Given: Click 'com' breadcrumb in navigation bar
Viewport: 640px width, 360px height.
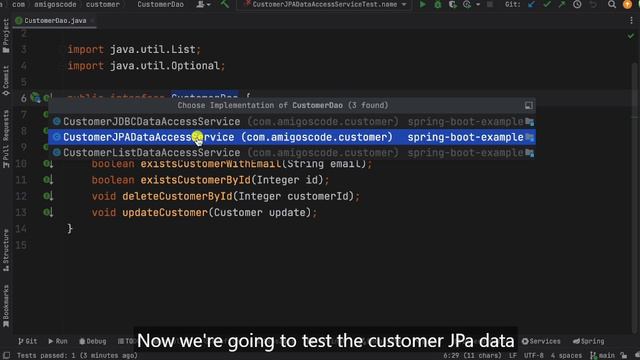Looking at the screenshot, I should [x=18, y=4].
